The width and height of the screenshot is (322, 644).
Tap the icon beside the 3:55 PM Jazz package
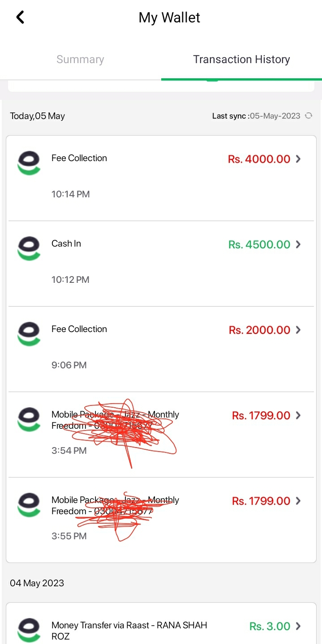[x=29, y=505]
